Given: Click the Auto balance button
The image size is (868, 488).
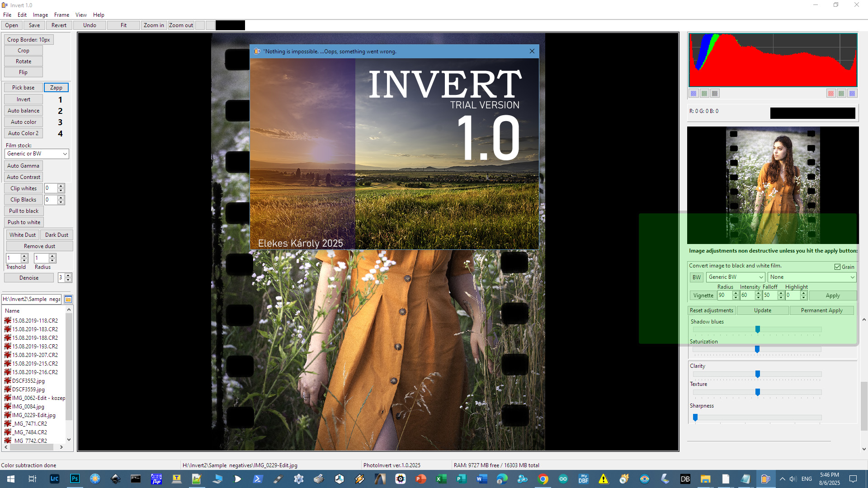Looking at the screenshot, I should coord(24,111).
